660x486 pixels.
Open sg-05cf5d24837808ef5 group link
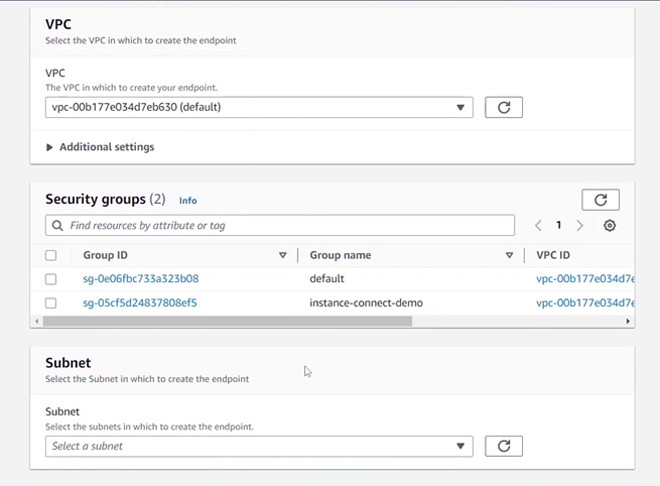tap(140, 303)
